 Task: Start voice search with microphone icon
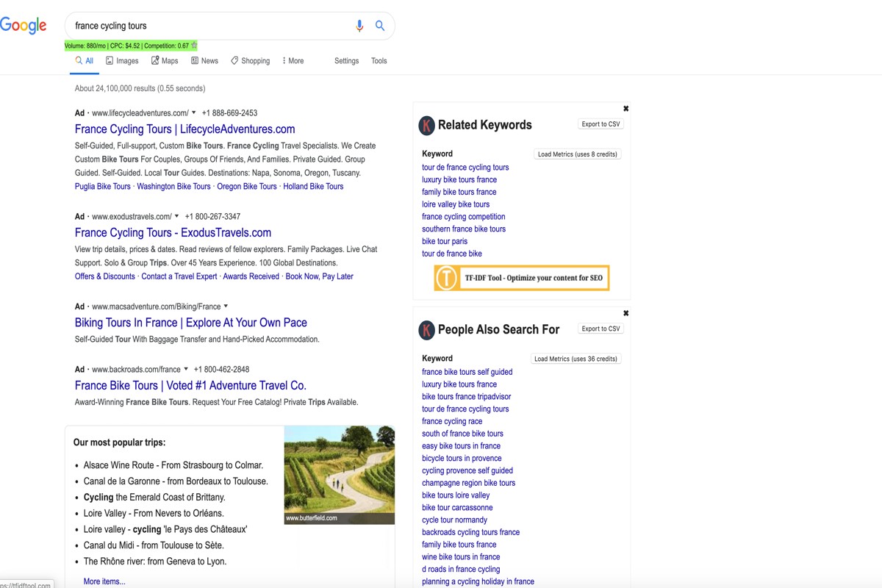(359, 26)
